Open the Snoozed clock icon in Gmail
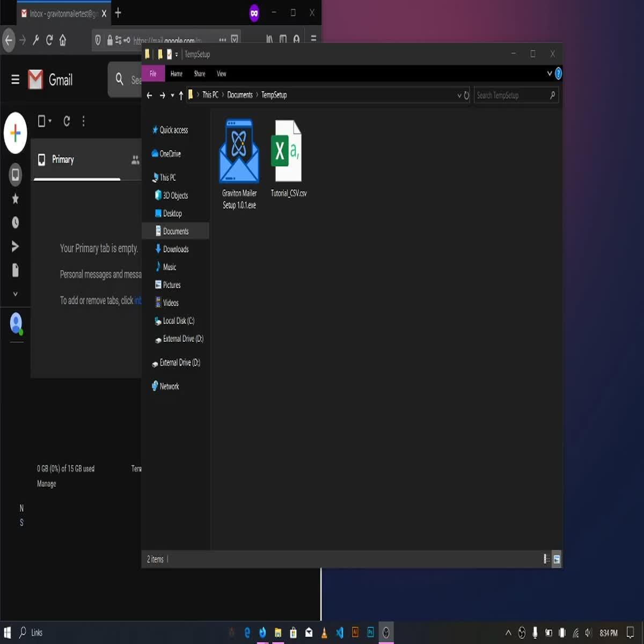644x644 pixels. tap(16, 222)
